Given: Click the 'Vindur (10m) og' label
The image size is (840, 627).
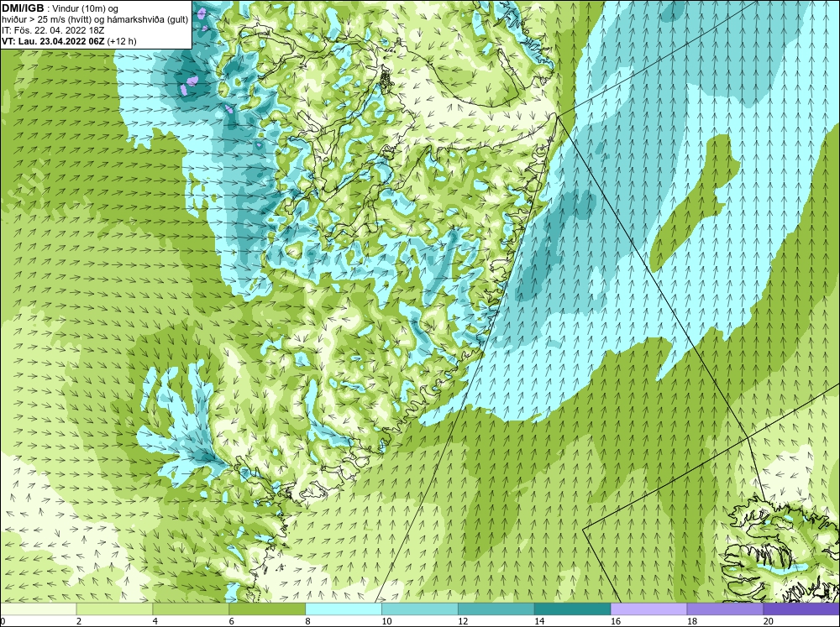Looking at the screenshot, I should 86,8.
